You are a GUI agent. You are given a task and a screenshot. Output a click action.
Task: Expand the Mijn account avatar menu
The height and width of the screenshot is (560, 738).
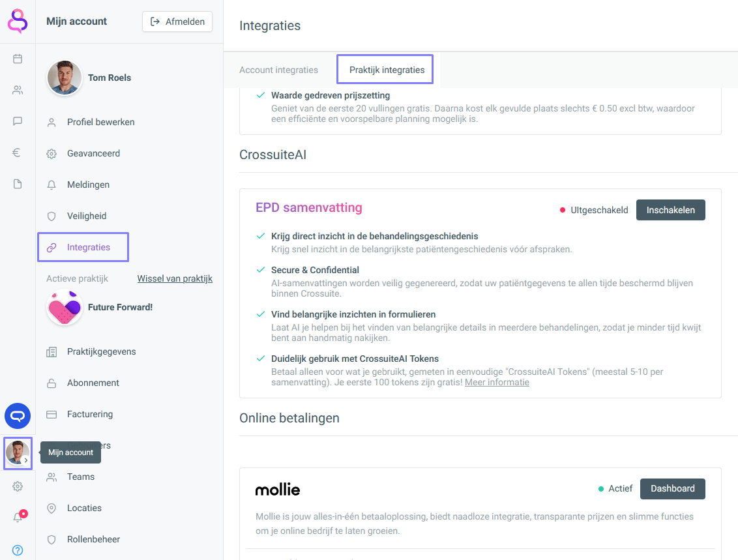(x=18, y=452)
